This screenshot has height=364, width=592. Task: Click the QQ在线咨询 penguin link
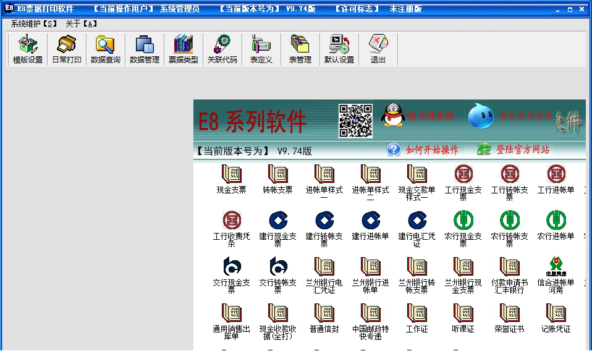(x=417, y=115)
